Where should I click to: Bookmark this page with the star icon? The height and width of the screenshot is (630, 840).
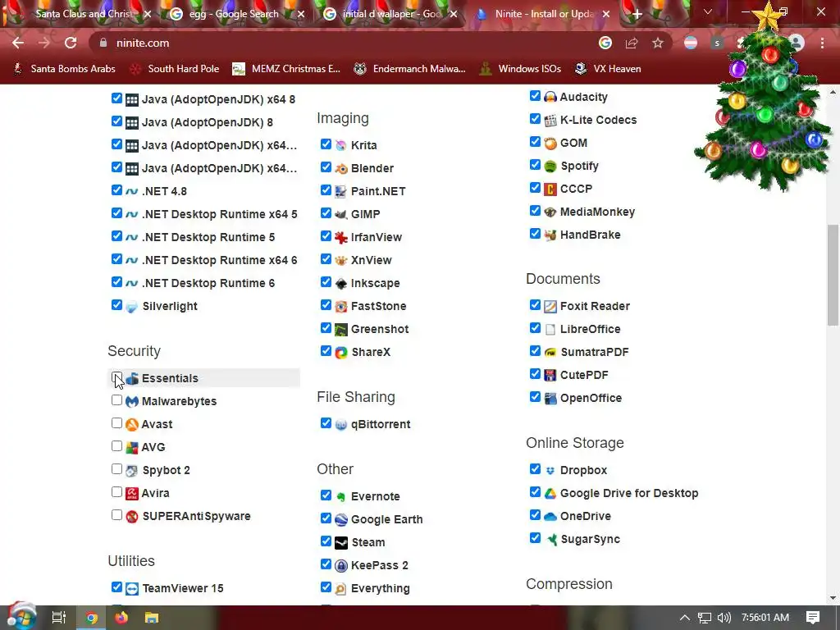[657, 43]
